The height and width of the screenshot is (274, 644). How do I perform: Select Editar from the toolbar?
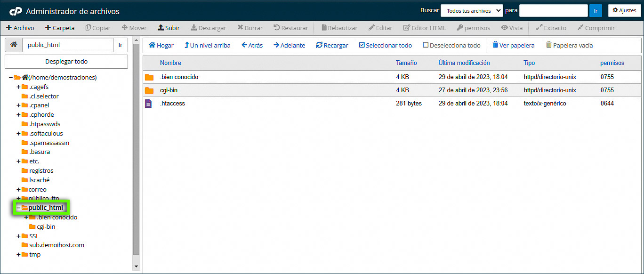[x=380, y=28]
